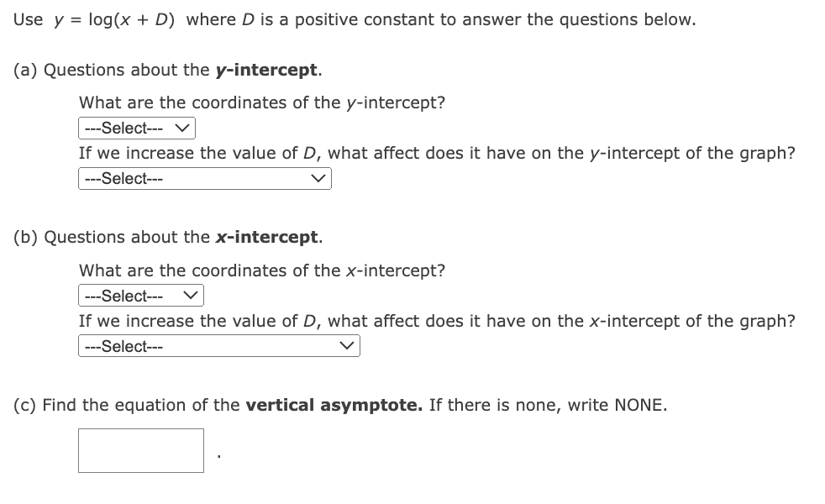Select the dropdown asking about D's effect on y-intercept
The width and height of the screenshot is (825, 504).
coord(204,178)
